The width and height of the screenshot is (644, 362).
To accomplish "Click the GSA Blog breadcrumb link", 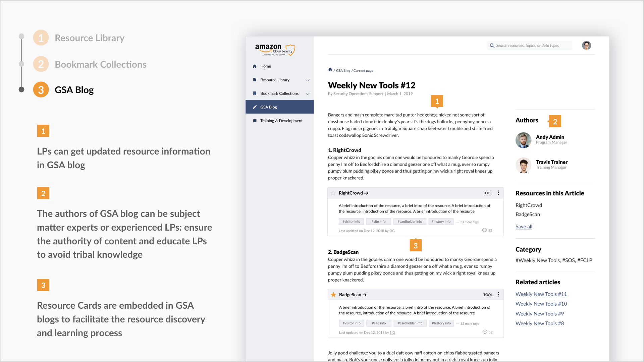I will coord(343,71).
